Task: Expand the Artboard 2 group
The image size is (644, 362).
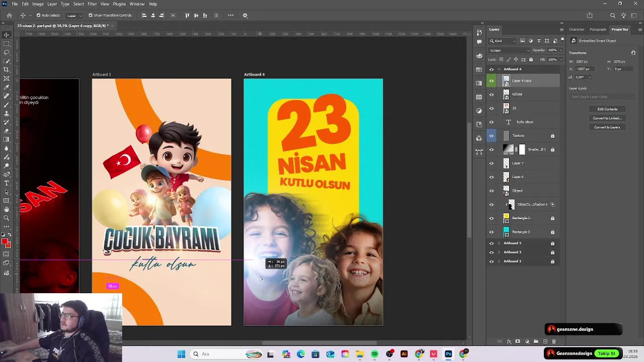Action: tap(499, 252)
